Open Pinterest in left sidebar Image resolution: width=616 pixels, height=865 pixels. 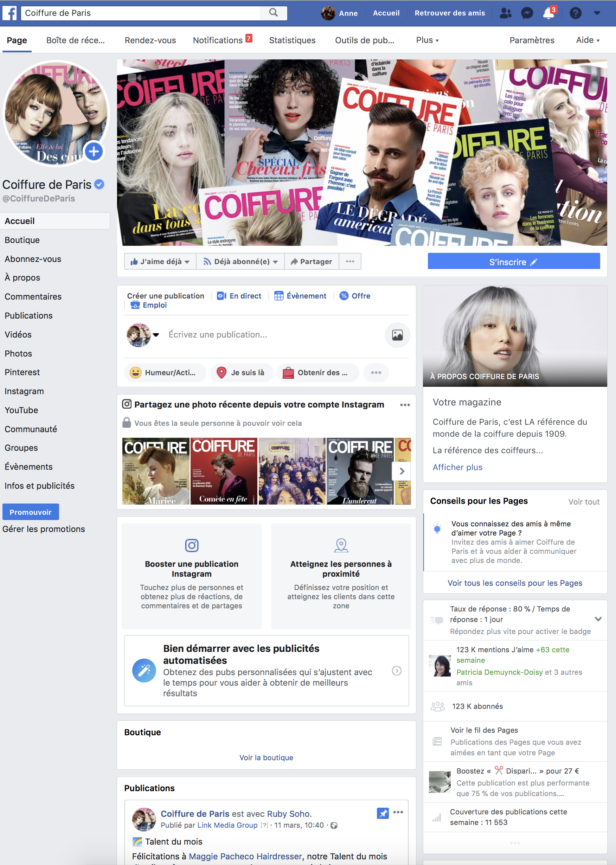pos(22,372)
